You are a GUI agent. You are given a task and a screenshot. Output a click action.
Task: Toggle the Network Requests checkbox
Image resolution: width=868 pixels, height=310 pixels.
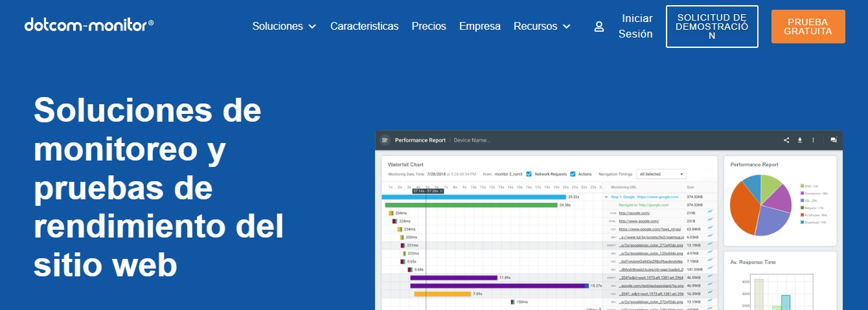[x=529, y=174]
